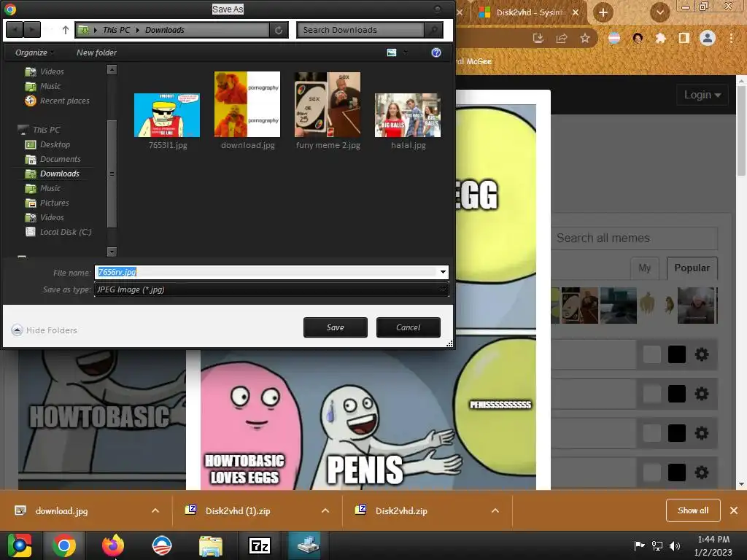Click the Forward arrow in Save As dialog
The image size is (747, 560).
[x=32, y=30]
